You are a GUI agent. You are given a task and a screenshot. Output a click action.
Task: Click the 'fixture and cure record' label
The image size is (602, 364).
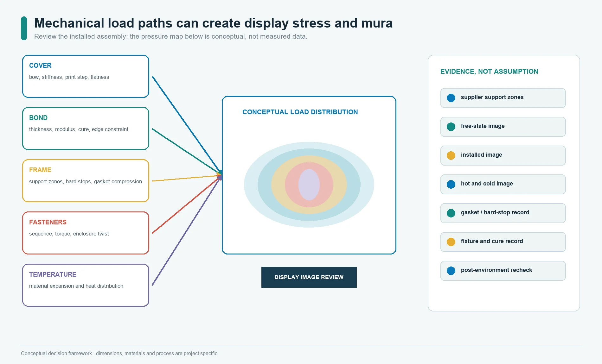(492, 241)
